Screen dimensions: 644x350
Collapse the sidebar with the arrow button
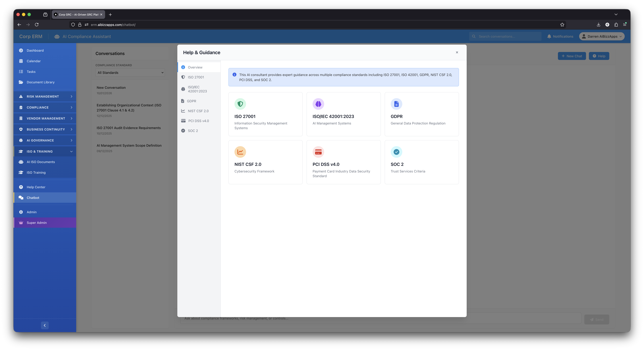(45, 325)
